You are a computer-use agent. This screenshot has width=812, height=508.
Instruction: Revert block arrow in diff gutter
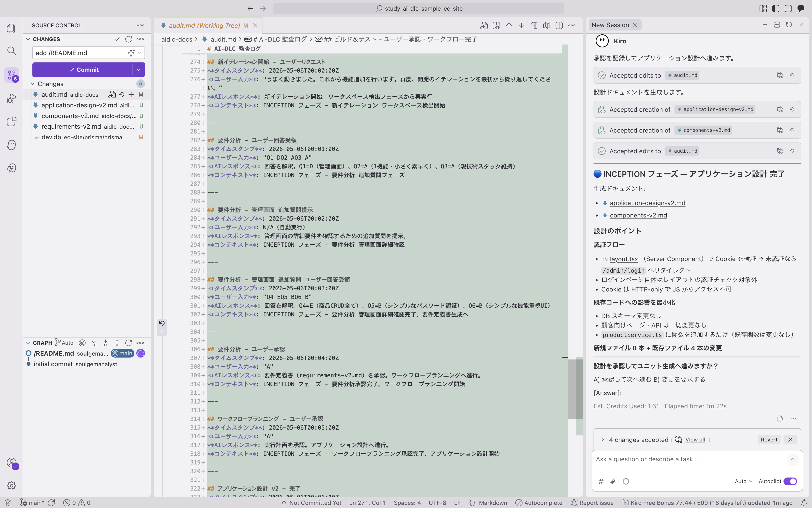[162, 323]
